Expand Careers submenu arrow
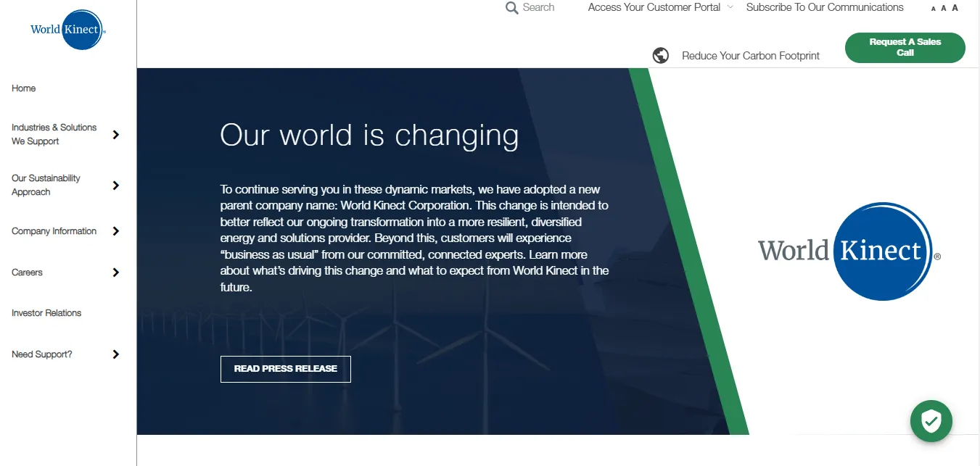This screenshot has width=980, height=466. click(116, 272)
